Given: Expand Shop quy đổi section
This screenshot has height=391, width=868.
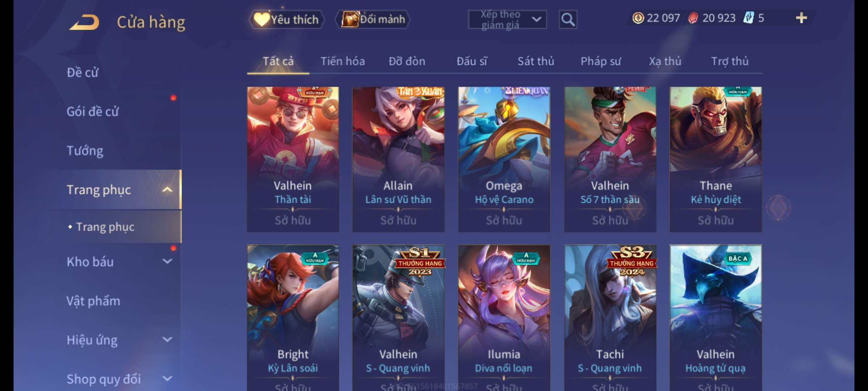Looking at the screenshot, I should pyautogui.click(x=167, y=379).
